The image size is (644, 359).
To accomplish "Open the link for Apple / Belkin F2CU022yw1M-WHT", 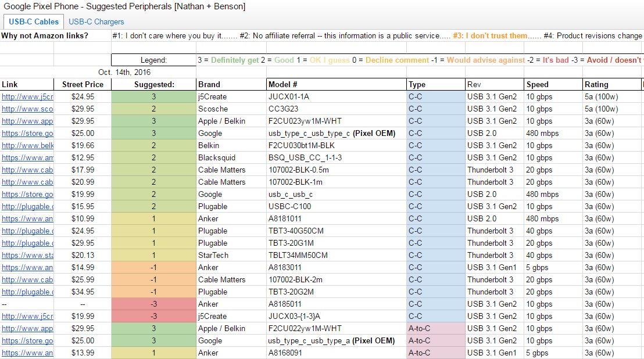I will pos(27,329).
